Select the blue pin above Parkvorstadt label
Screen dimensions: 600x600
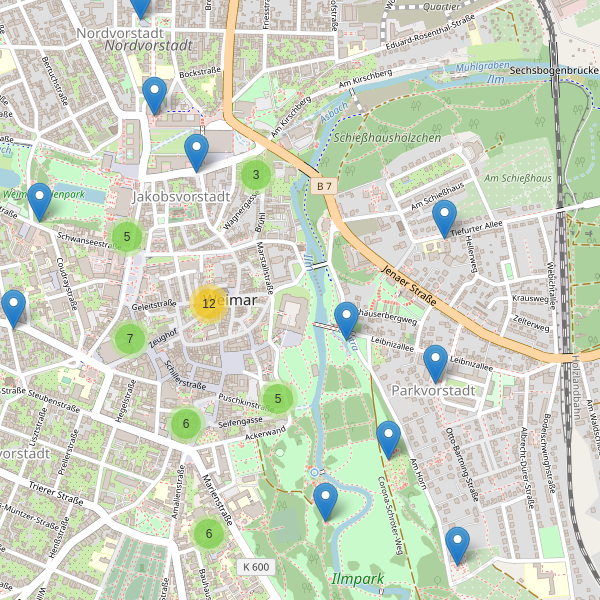(435, 364)
